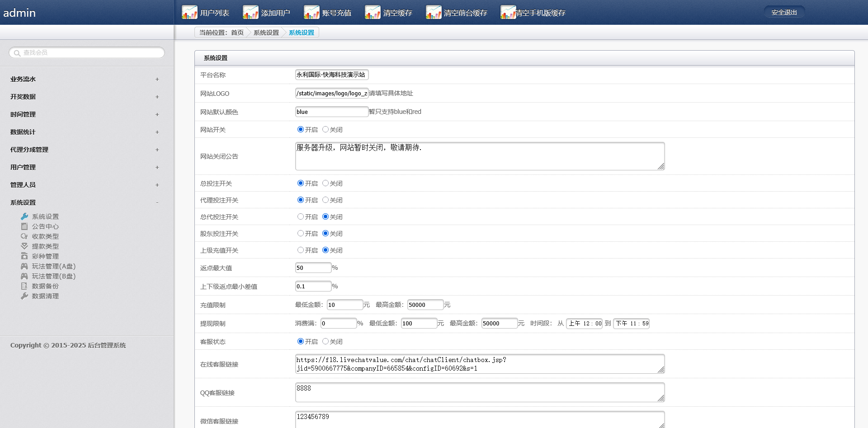Expand the 业务流水 sidebar section
Image resolution: width=868 pixels, height=428 pixels.
[x=157, y=79]
